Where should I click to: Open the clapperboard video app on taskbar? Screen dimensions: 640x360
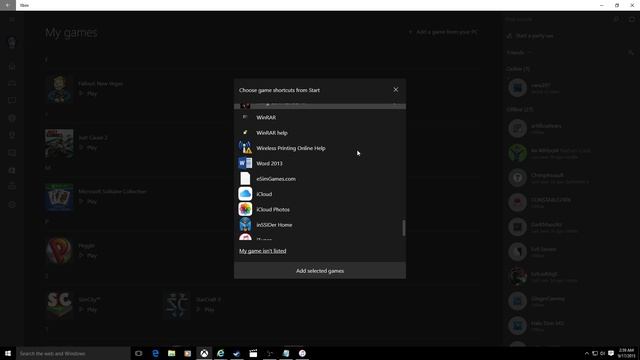[x=253, y=353]
